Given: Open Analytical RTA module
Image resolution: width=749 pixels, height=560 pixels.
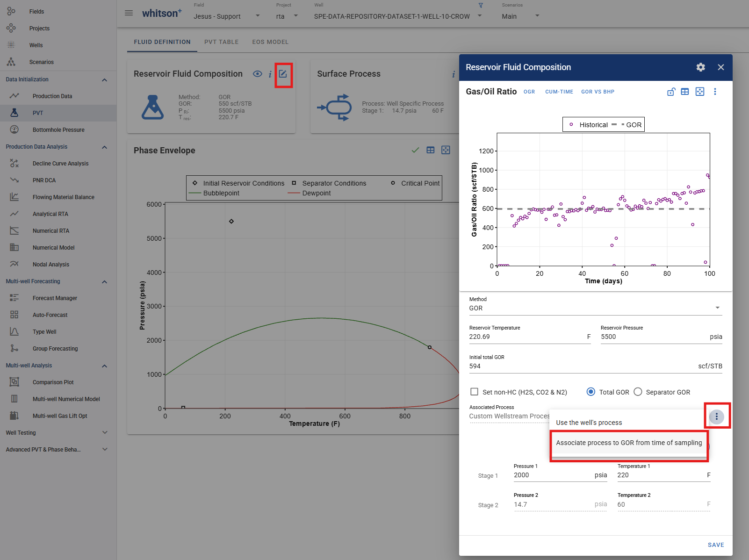Looking at the screenshot, I should (x=50, y=214).
